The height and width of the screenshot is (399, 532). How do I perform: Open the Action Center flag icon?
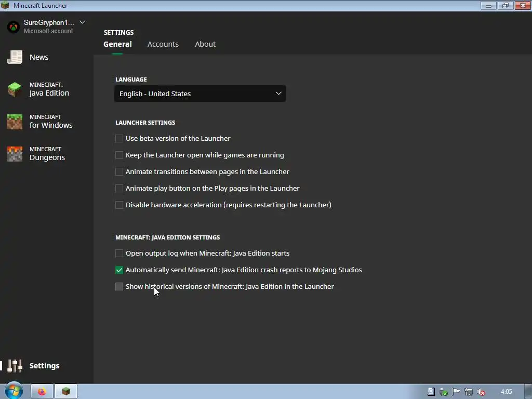coord(456,392)
